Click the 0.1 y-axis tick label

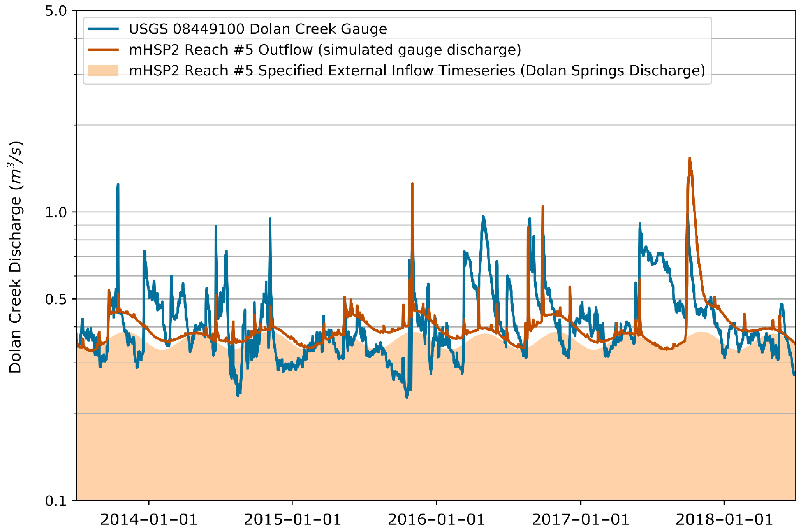pos(56,501)
